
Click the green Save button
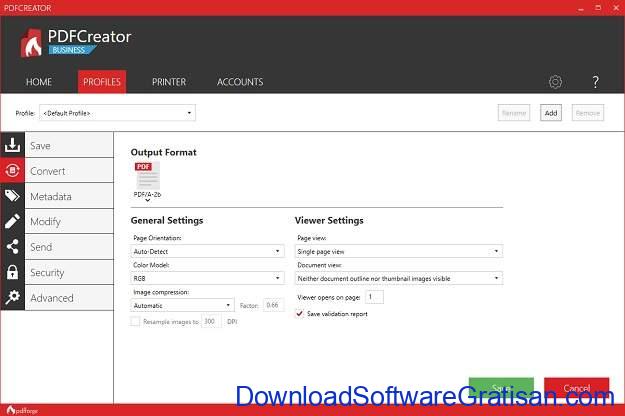coord(501,387)
